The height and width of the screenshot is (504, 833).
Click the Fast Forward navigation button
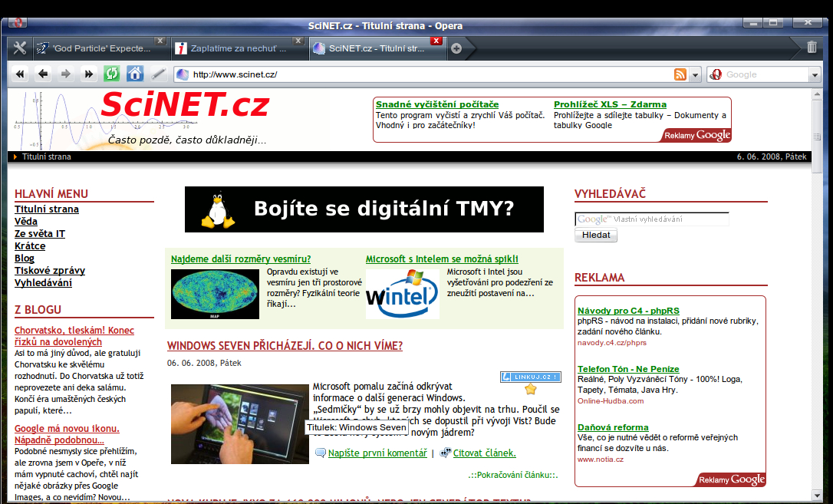pos(89,74)
